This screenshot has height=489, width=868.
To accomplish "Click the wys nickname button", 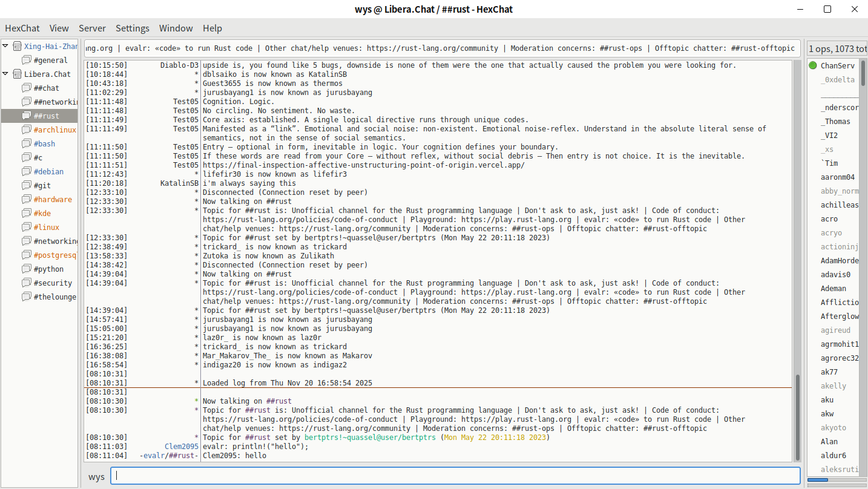I will 96,476.
